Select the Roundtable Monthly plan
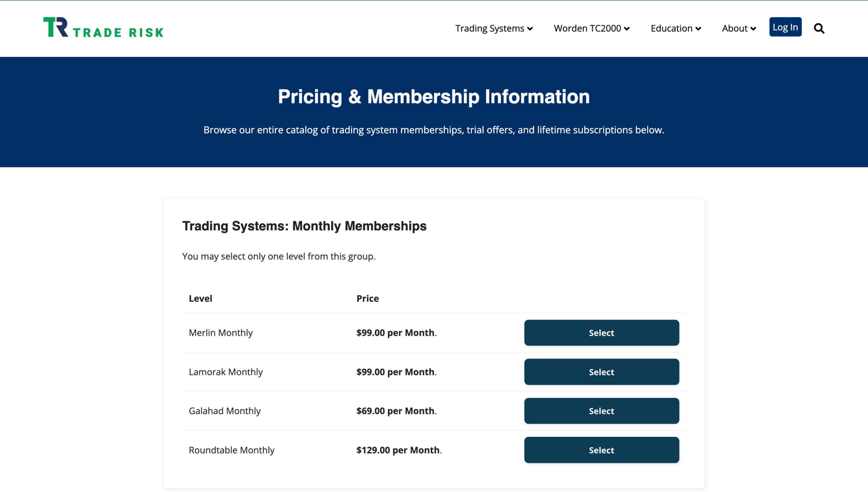Image resolution: width=868 pixels, height=492 pixels. click(x=601, y=450)
